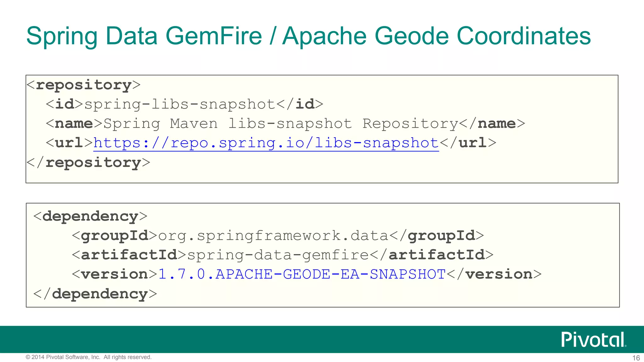The image size is (644, 362).
Task: Click the Pivotal logo in footer
Action: [594, 339]
